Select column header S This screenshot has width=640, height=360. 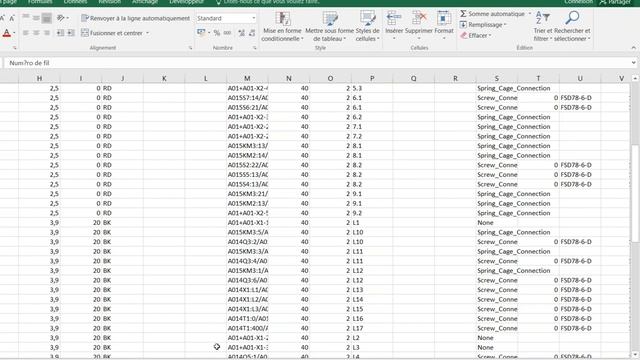pos(496,78)
